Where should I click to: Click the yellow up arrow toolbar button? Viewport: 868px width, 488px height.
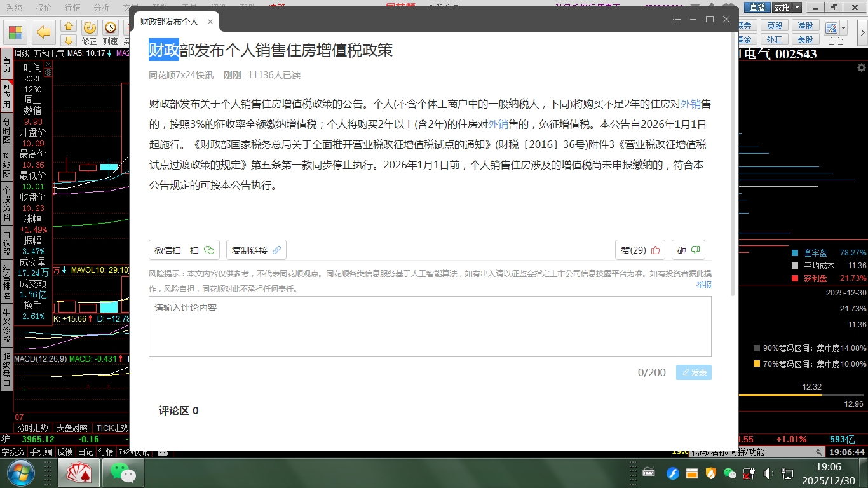69,26
